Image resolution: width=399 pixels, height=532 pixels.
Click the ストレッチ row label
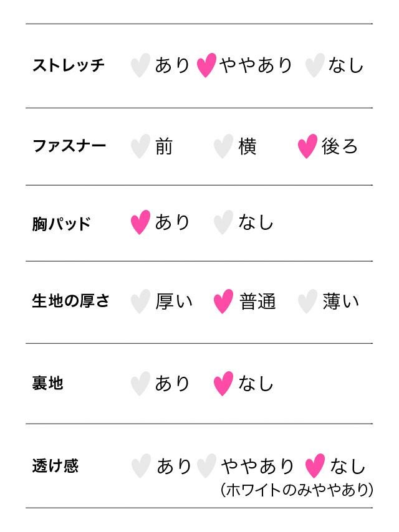[x=69, y=65]
